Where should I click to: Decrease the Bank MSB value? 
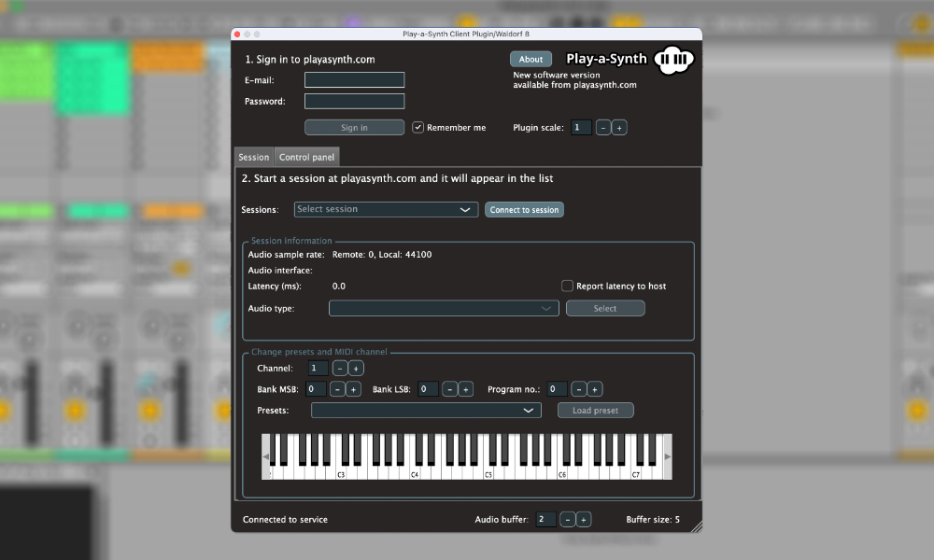337,389
